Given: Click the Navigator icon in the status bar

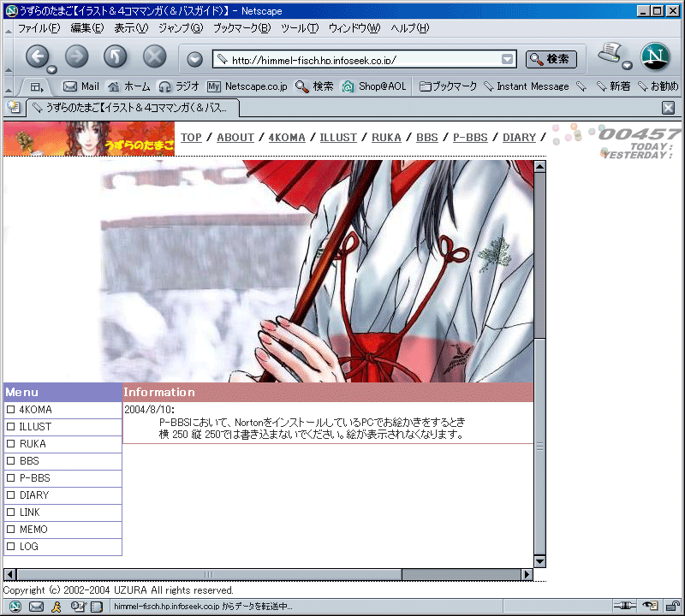Looking at the screenshot, I should (x=15, y=607).
